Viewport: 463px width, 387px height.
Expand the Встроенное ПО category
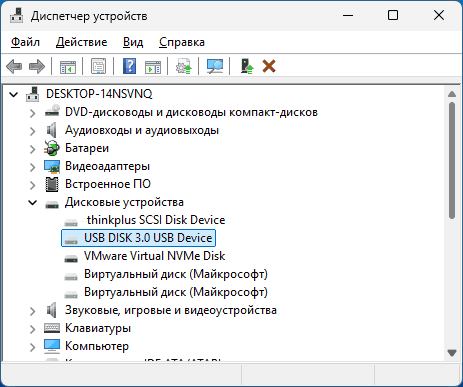point(32,185)
